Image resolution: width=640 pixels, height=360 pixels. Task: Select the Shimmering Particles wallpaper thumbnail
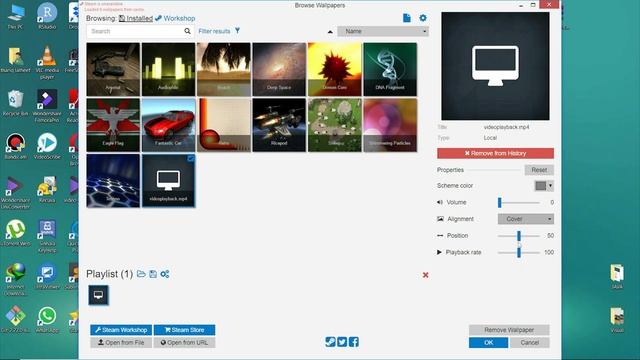coord(390,125)
